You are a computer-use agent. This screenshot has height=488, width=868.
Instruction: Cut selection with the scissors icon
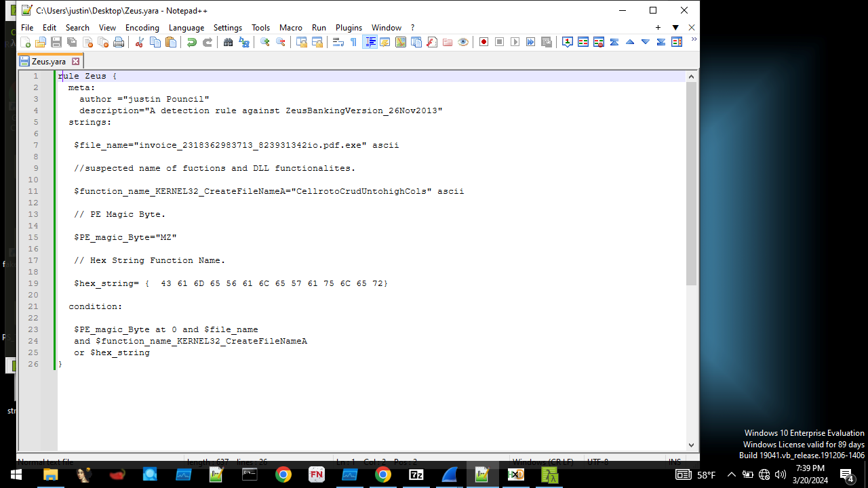click(140, 42)
